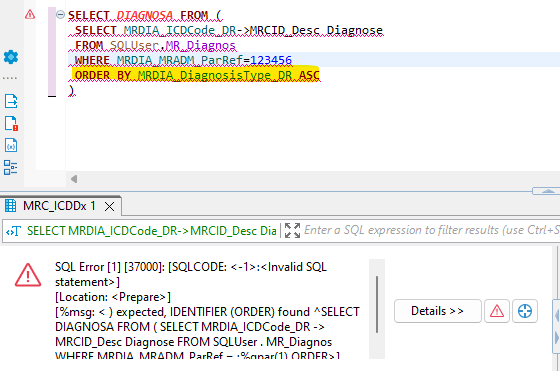The height and width of the screenshot is (371, 560).
Task: Click the outline panel layout icon
Action: [x=10, y=167]
